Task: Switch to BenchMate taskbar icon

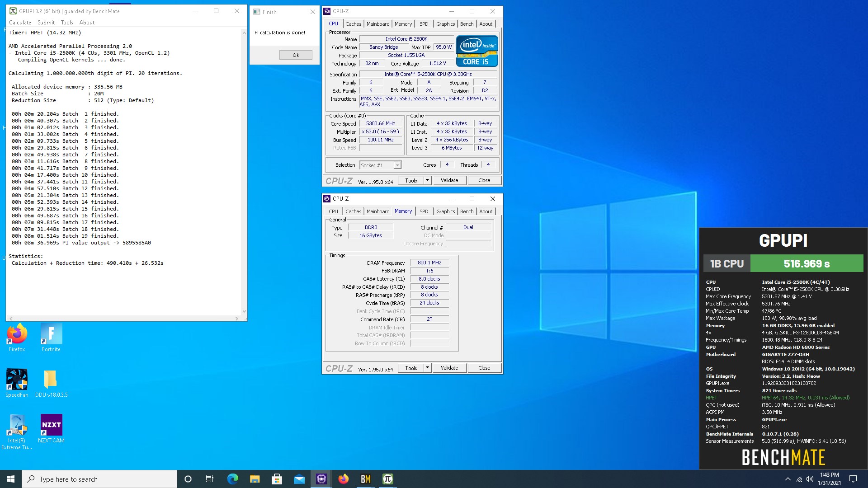Action: 366,479
